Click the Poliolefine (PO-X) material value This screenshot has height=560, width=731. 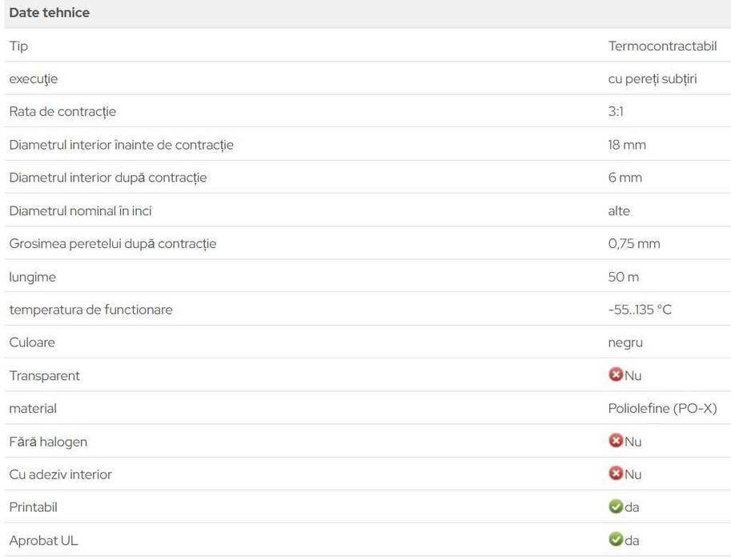[x=662, y=408]
